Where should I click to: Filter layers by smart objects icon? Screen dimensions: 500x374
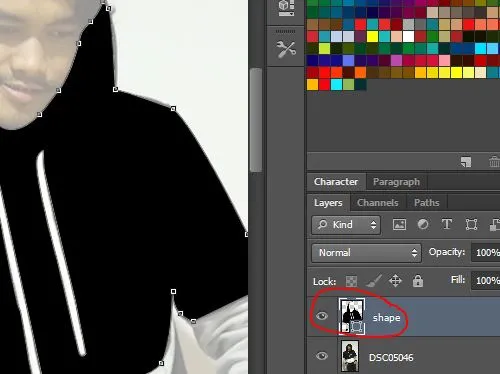[495, 224]
